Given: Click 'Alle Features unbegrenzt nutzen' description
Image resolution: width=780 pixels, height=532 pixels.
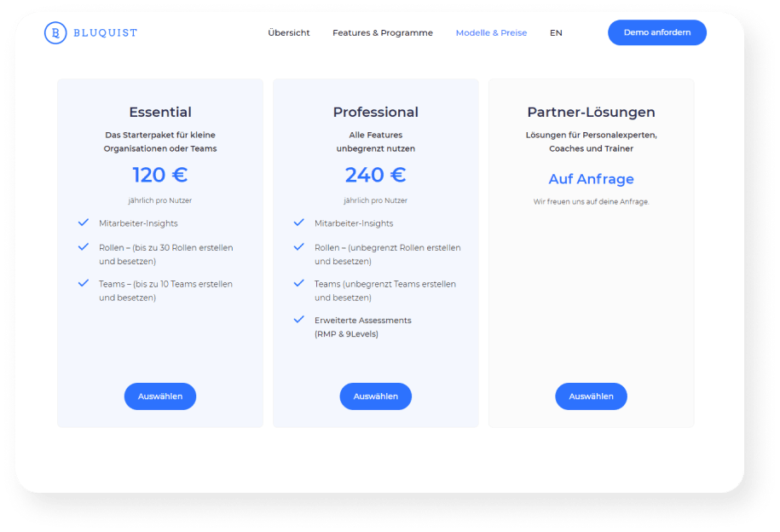Looking at the screenshot, I should pos(376,142).
